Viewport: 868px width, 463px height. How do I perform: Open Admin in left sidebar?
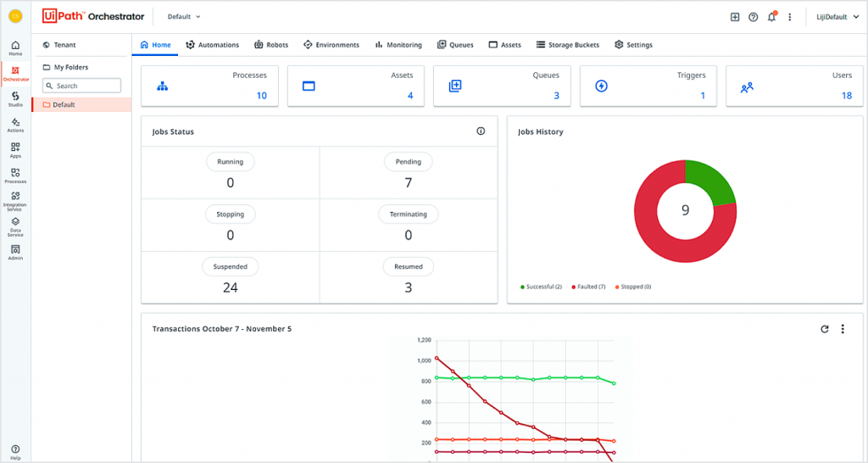coord(15,253)
